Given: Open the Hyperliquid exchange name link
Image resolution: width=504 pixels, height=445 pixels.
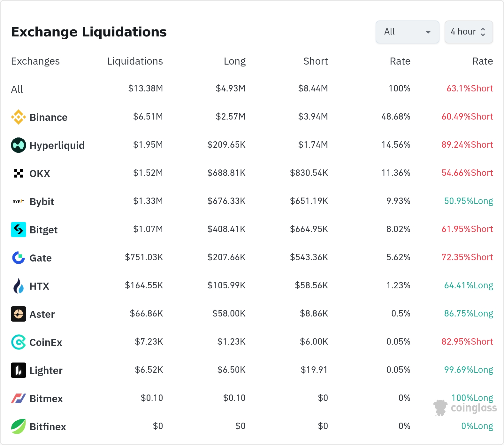Looking at the screenshot, I should click(57, 145).
